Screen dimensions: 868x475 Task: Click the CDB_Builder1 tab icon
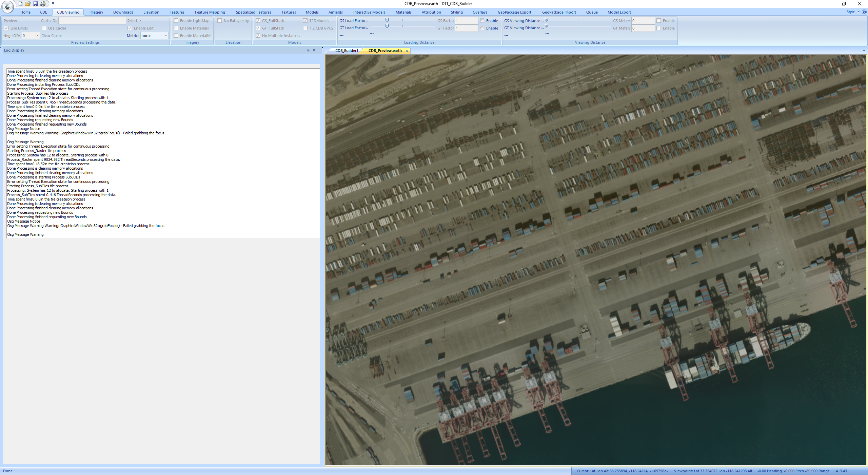(x=345, y=51)
